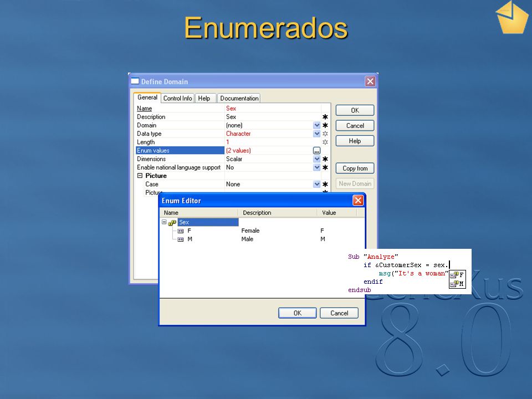The width and height of the screenshot is (532, 399).
Task: Click the Female description cell
Action: (x=250, y=231)
